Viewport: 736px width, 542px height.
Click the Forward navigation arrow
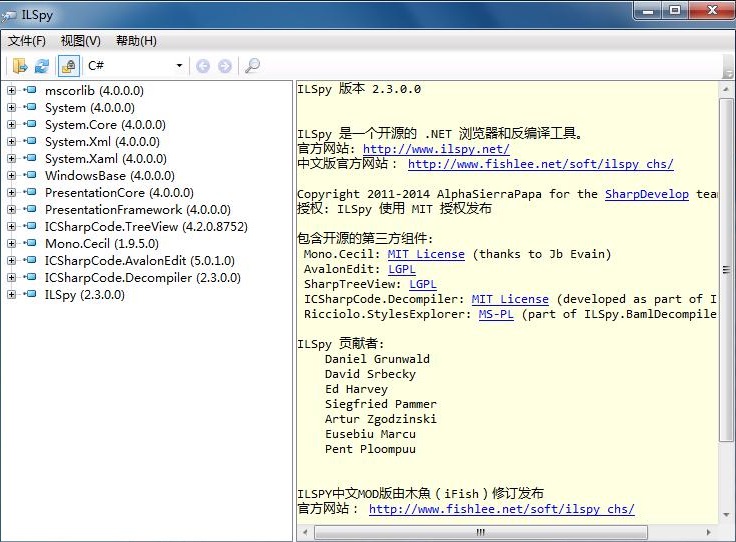(225, 66)
